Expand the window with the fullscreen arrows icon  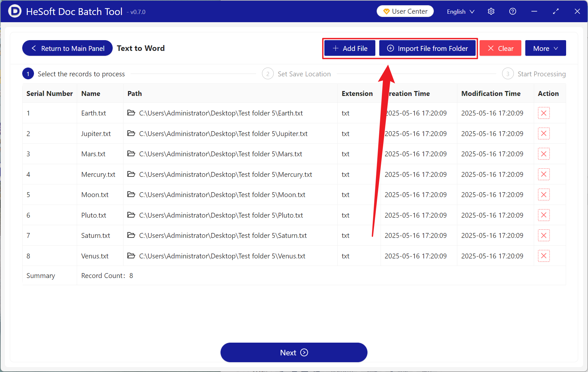click(x=556, y=11)
